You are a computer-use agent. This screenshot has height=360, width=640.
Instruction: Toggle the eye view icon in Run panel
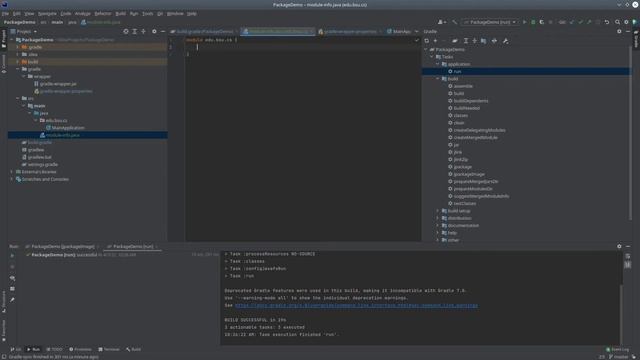12,278
